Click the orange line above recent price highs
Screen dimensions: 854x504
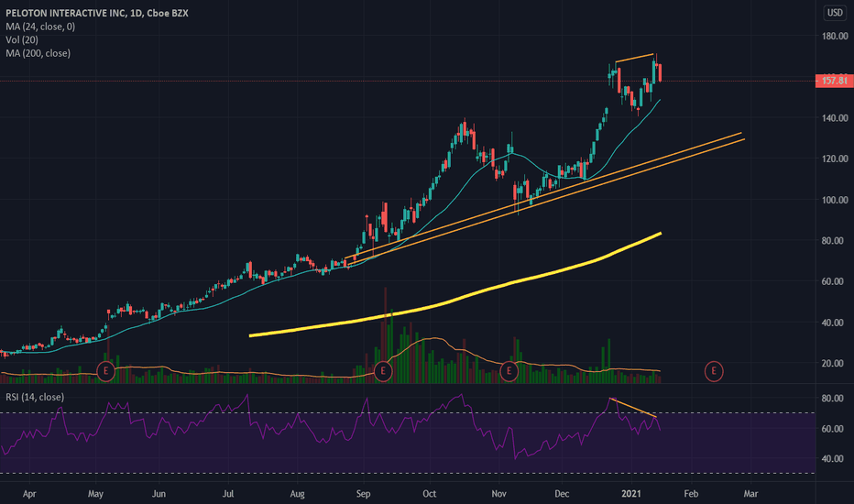[634, 58]
